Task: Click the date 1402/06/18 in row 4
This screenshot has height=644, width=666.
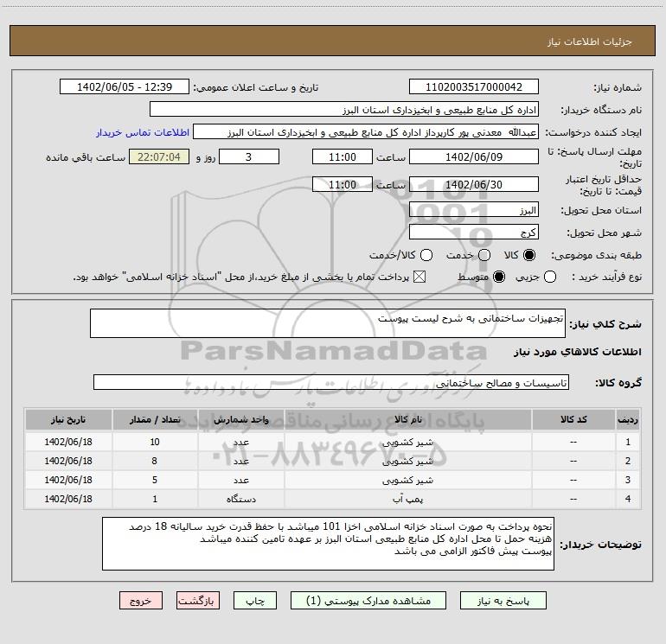Action: point(68,499)
